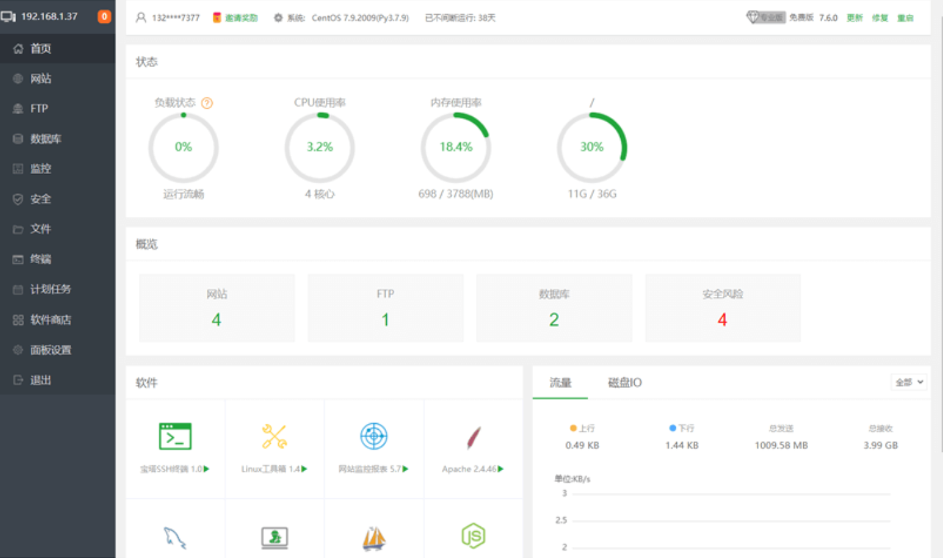Click the 重启 link at top right

(x=905, y=18)
